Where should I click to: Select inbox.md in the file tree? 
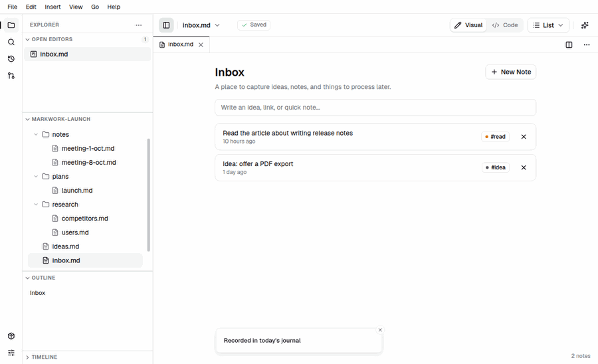click(85, 260)
